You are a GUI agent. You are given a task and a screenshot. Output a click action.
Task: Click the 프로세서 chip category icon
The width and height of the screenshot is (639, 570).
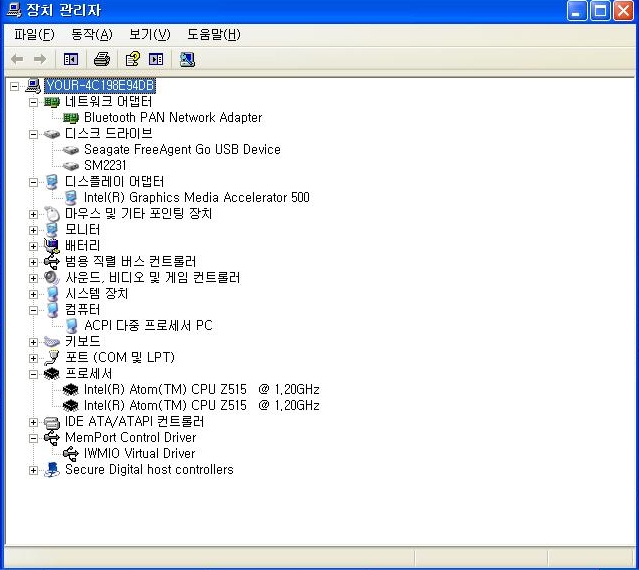point(52,374)
